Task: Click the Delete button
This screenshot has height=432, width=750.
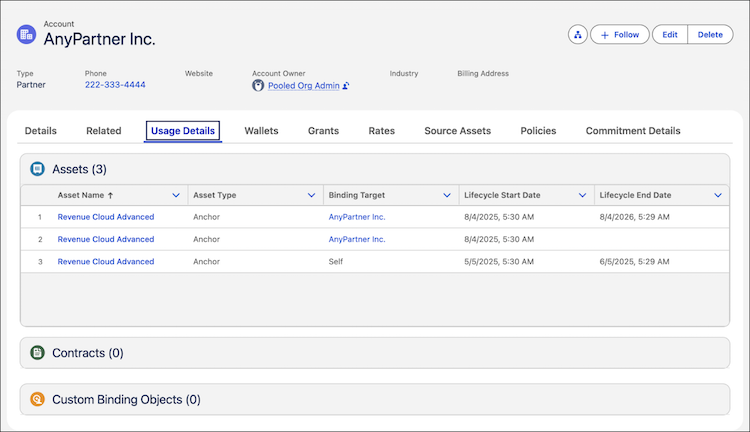Action: (710, 34)
